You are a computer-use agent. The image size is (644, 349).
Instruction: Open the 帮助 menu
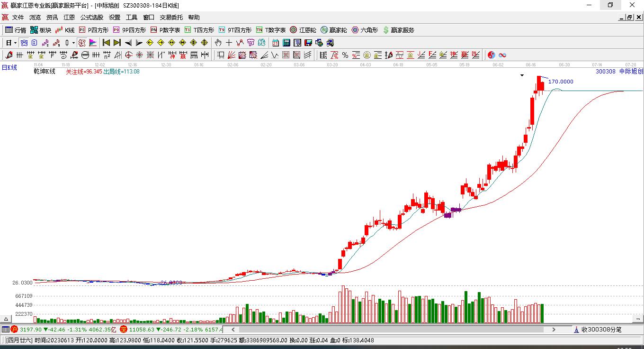pyautogui.click(x=194, y=17)
